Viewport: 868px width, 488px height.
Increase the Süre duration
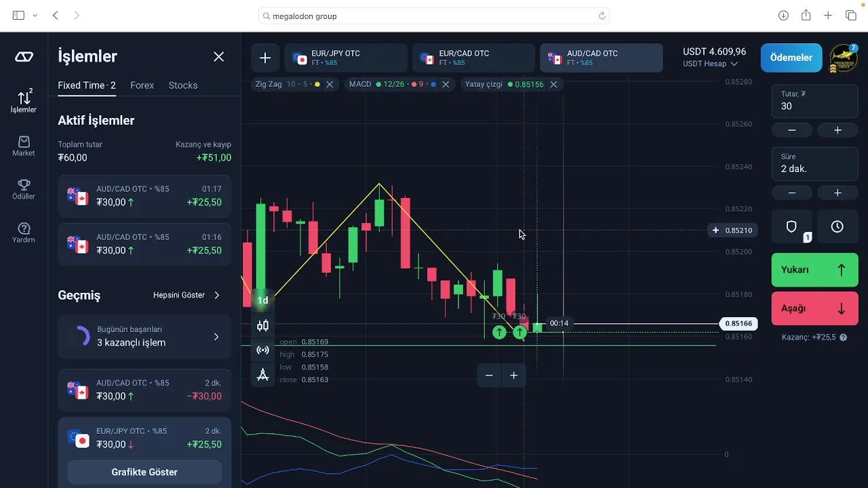point(837,193)
